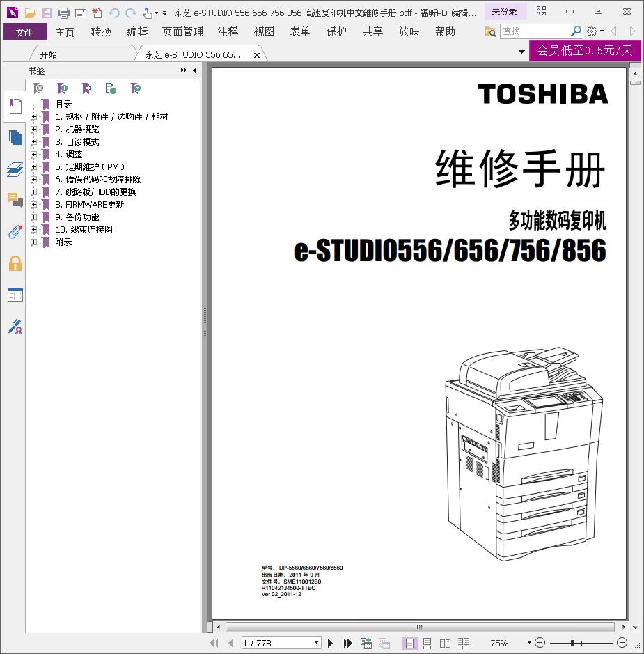
Task: Undo the last action
Action: click(113, 13)
